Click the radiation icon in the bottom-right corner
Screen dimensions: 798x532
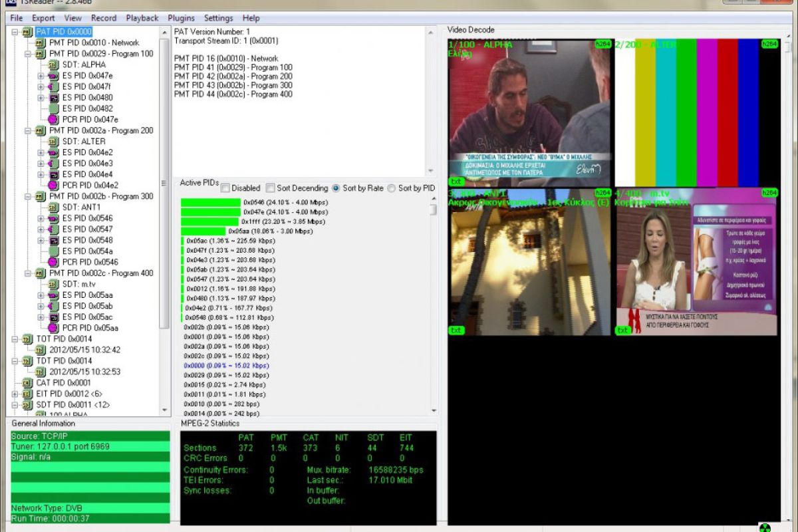tap(764, 527)
